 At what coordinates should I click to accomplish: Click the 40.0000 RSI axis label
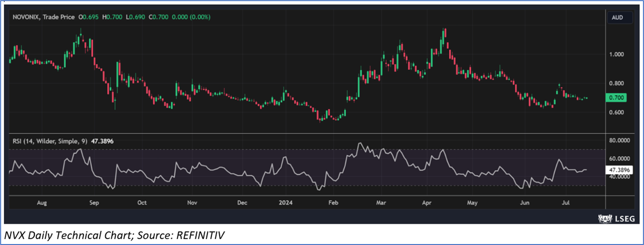pyautogui.click(x=621, y=177)
